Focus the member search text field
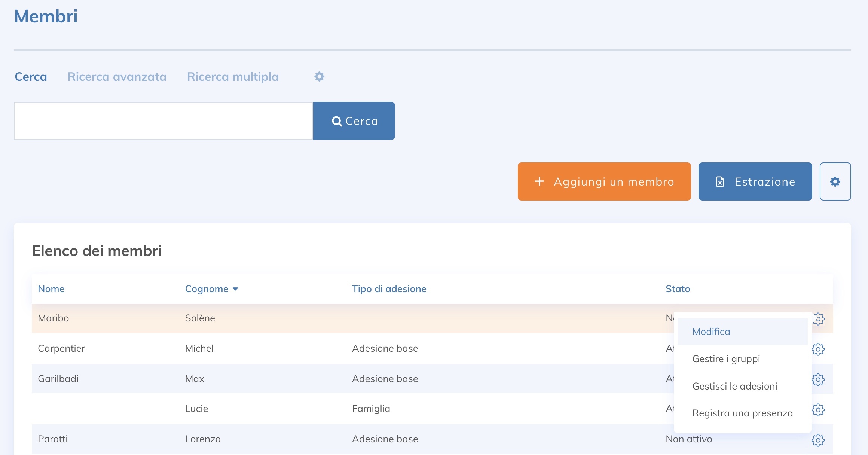This screenshot has width=868, height=455. [163, 121]
